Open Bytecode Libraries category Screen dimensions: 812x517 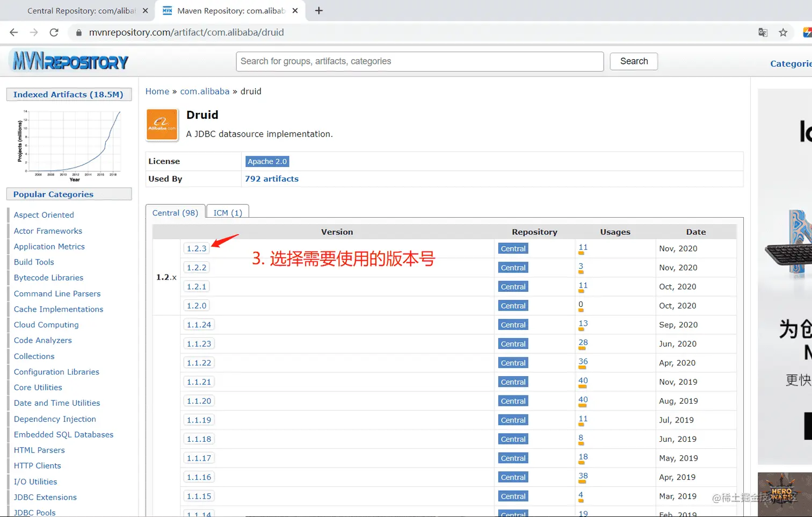click(x=48, y=278)
